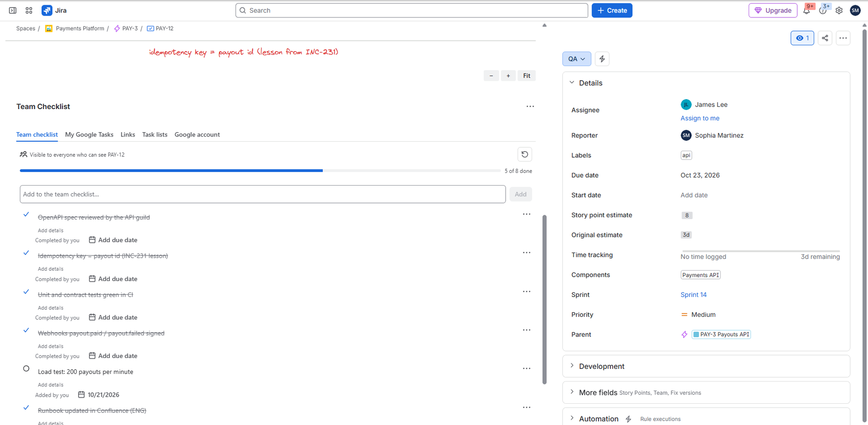Click the time tracking progress bar

761,251
